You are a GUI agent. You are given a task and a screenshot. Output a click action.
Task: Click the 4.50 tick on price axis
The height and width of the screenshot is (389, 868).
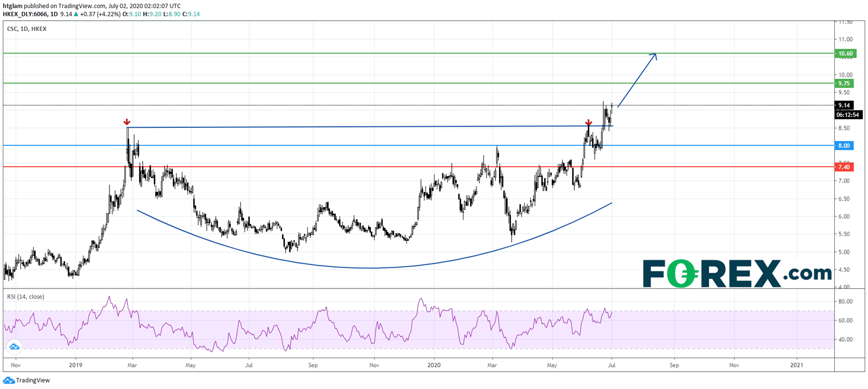click(844, 270)
